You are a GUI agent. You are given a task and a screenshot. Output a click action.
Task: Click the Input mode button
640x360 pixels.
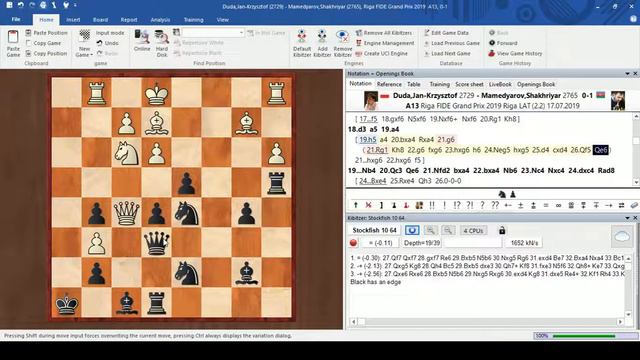[x=110, y=33]
